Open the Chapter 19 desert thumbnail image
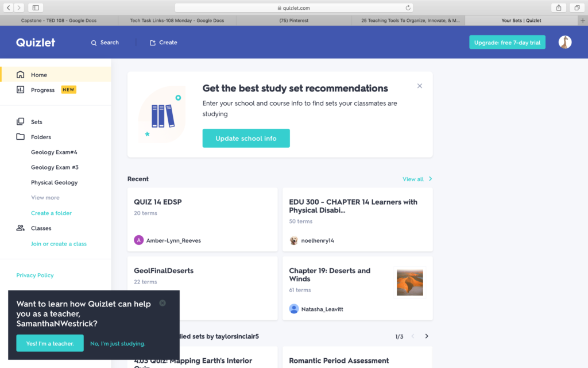 tap(409, 282)
